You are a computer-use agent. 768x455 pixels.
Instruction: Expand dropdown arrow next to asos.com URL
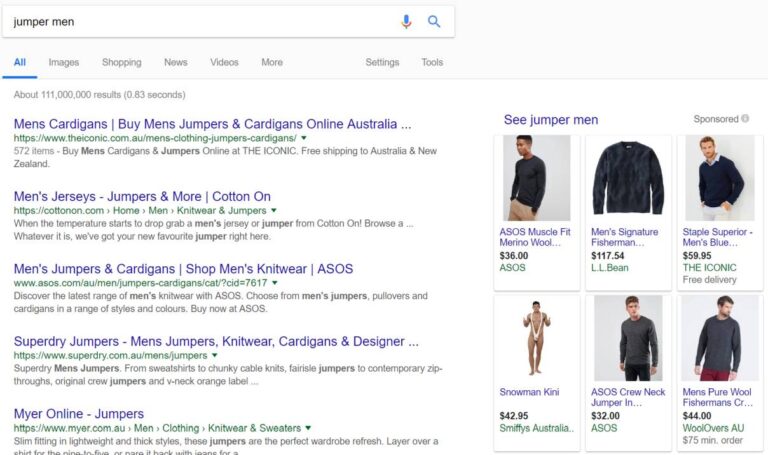coord(275,283)
